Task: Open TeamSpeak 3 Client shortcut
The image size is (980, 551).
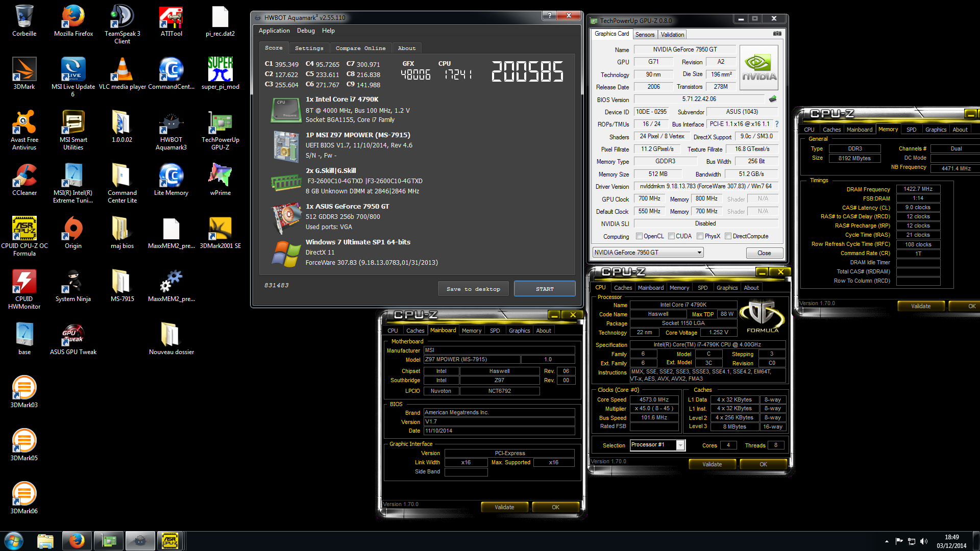Action: [122, 23]
